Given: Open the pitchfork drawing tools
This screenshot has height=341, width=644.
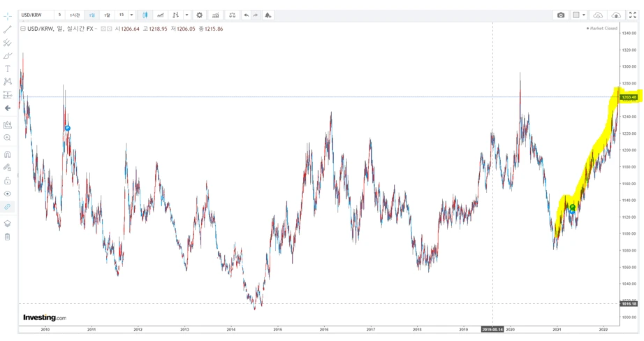Looking at the screenshot, I should tap(8, 43).
